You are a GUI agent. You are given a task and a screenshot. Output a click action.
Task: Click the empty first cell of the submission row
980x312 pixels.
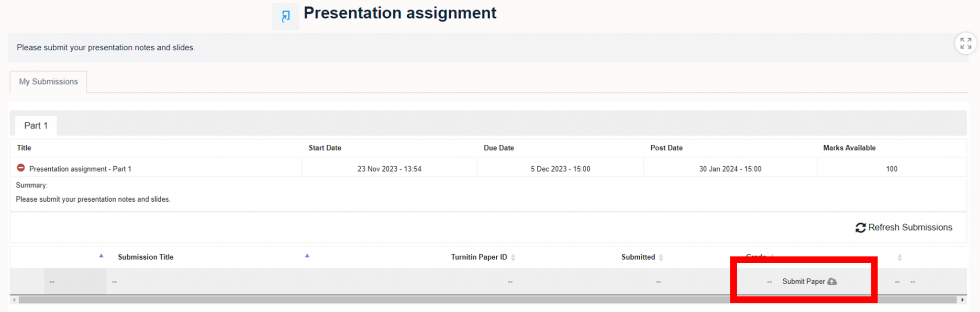[53, 281]
